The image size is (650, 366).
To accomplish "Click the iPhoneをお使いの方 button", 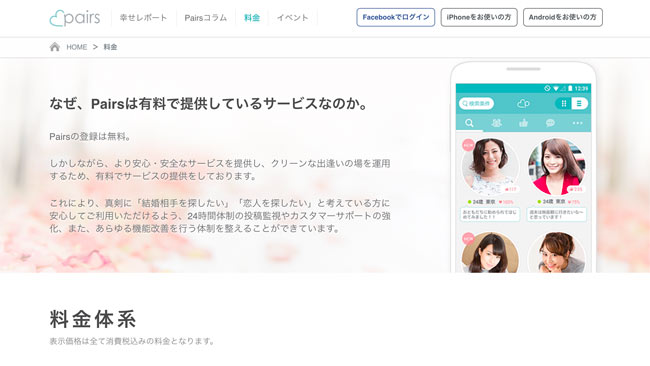I will click(479, 17).
